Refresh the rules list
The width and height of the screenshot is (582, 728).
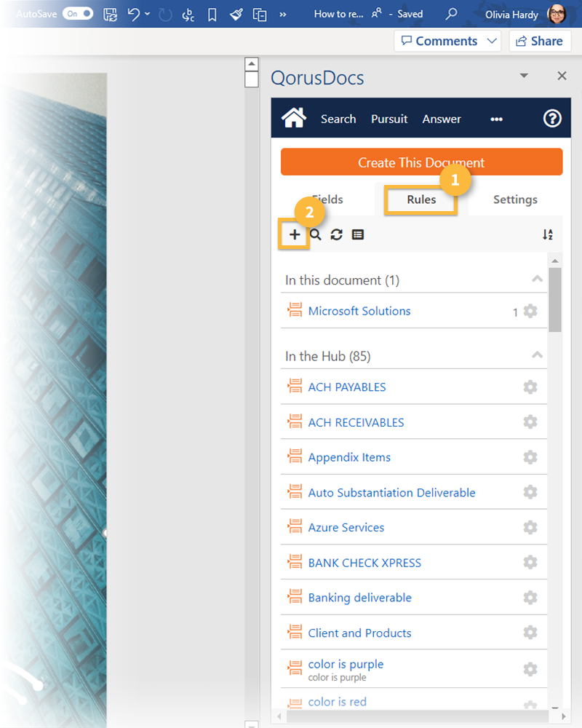336,234
